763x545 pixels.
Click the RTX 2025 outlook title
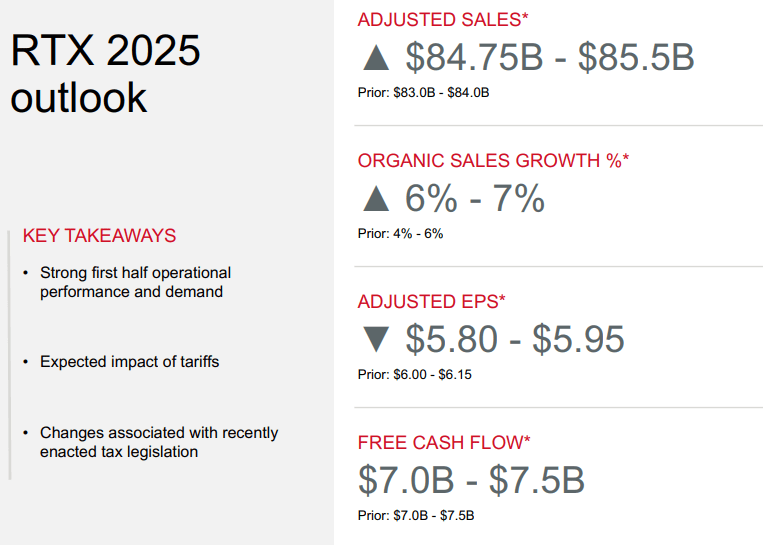[x=105, y=73]
